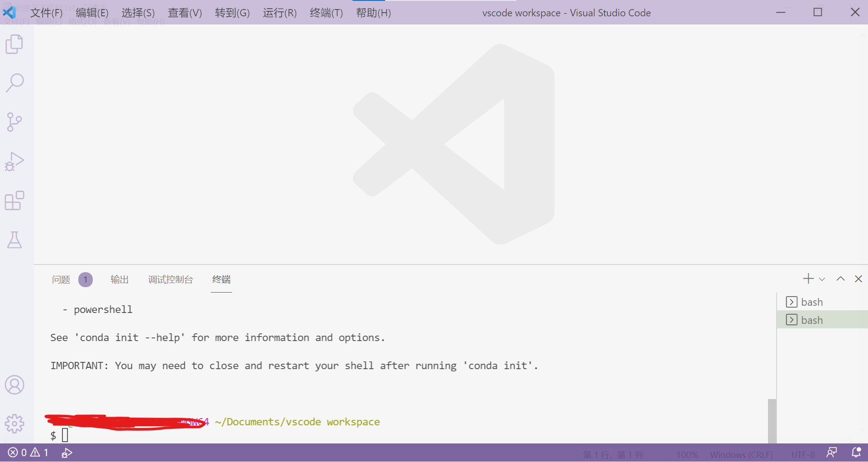Open the Extensions view icon

tap(14, 200)
